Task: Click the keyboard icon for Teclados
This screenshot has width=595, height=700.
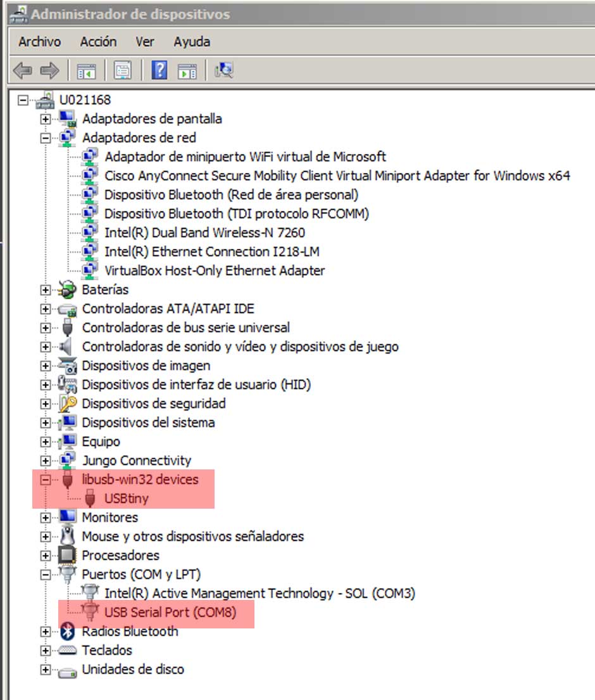Action: pos(67,651)
